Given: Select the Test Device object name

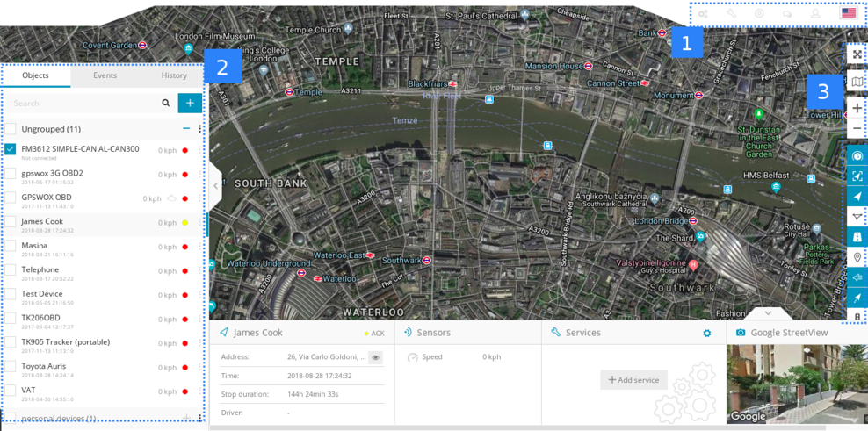Looking at the screenshot, I should coord(42,293).
